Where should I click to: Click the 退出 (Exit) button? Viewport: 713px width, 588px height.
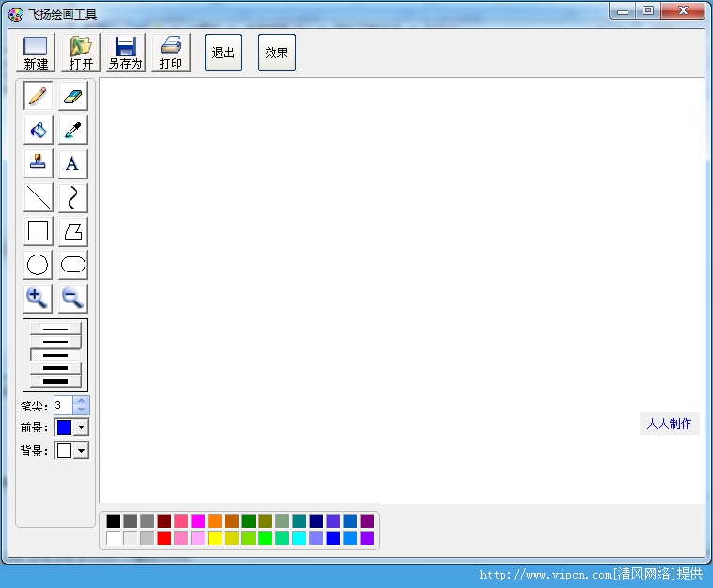tap(224, 53)
